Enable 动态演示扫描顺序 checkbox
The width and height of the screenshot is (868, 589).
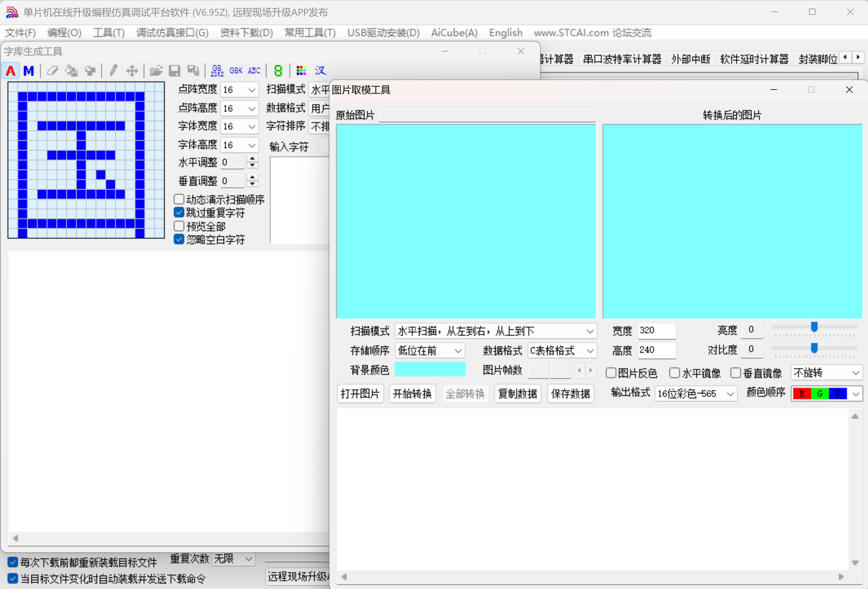point(179,199)
